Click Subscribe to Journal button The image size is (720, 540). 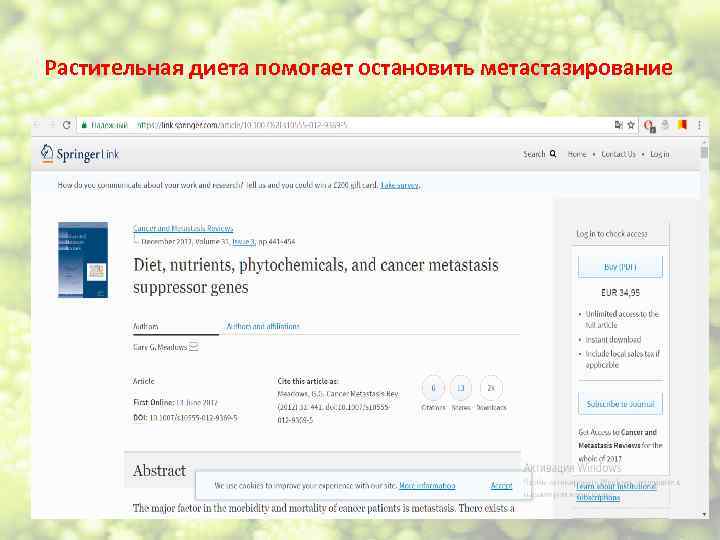pos(620,404)
